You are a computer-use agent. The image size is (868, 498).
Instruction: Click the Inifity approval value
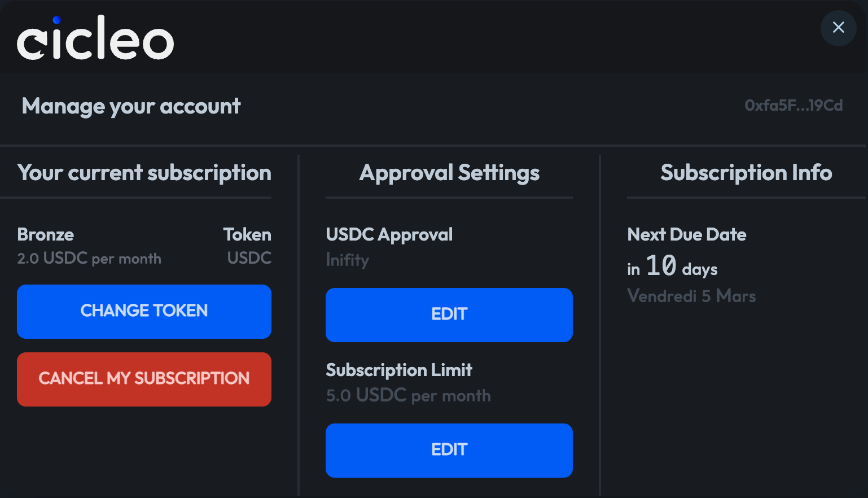click(x=347, y=260)
